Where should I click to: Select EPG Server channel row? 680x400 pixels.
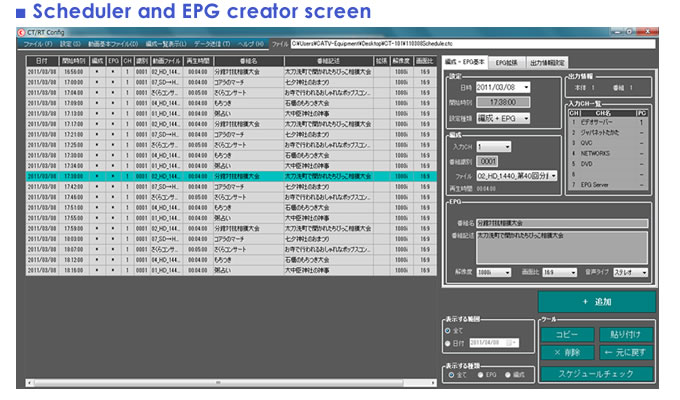608,185
